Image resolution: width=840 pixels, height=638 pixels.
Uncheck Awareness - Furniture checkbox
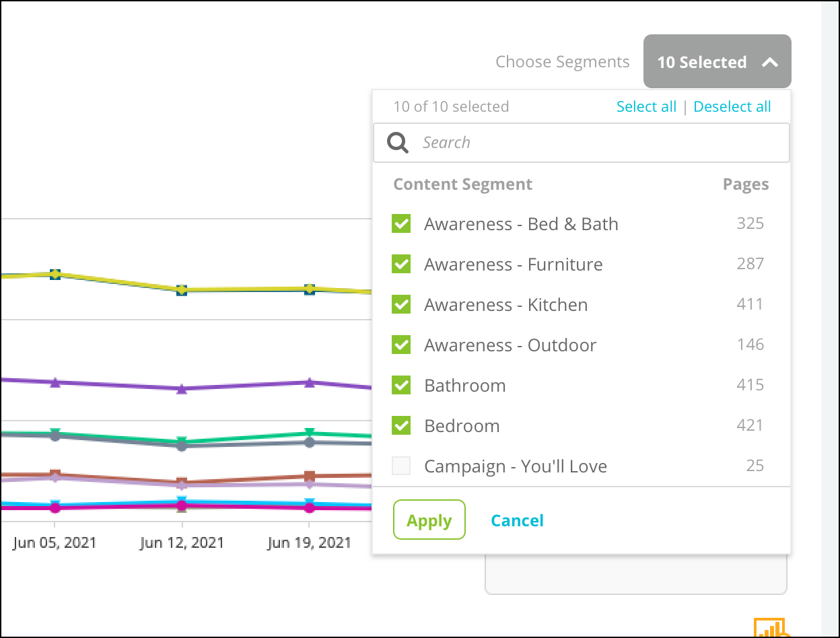tap(401, 264)
